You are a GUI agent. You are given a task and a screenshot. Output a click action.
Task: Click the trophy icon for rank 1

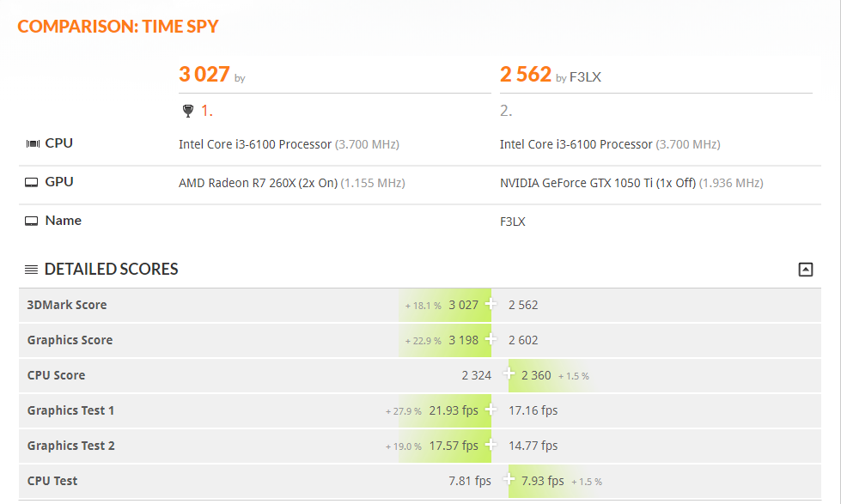[188, 111]
